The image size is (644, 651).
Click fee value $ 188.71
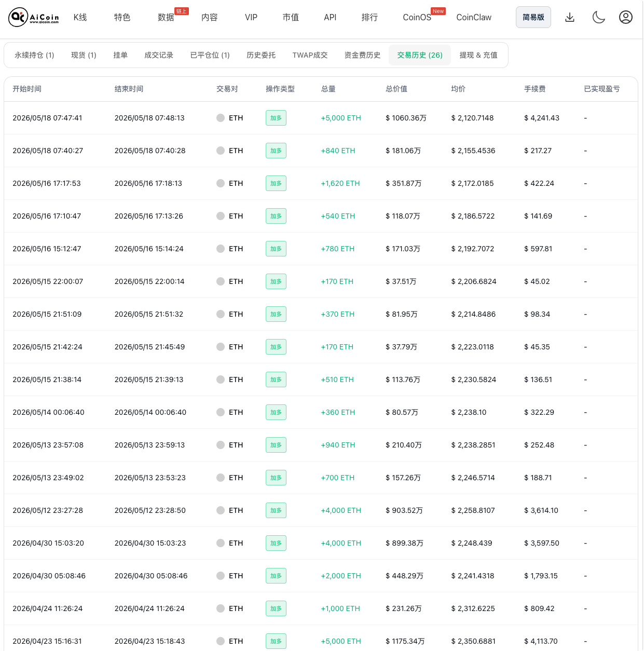[x=538, y=478]
